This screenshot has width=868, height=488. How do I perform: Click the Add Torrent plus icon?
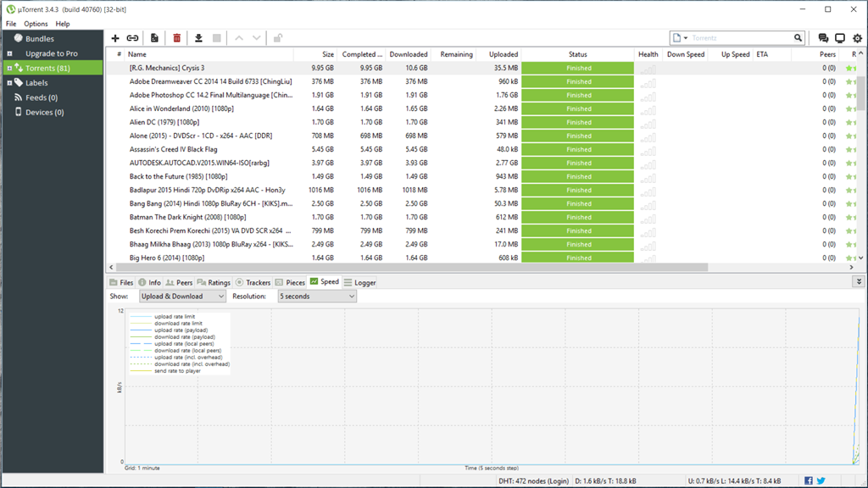point(115,38)
